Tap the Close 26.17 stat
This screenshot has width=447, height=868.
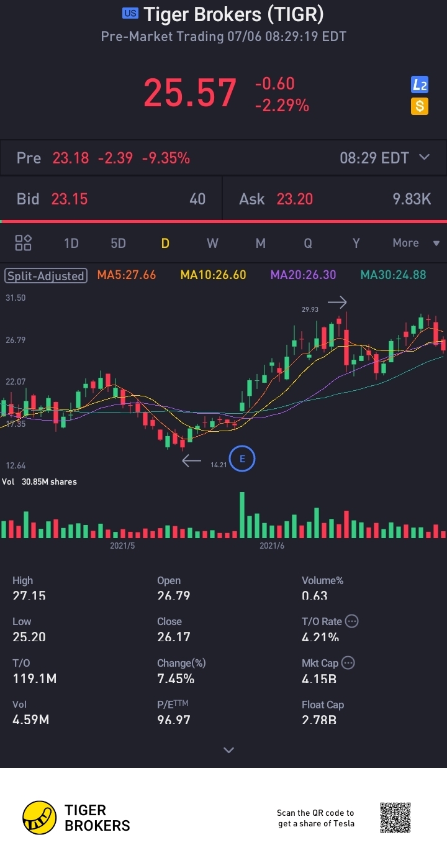tap(174, 629)
